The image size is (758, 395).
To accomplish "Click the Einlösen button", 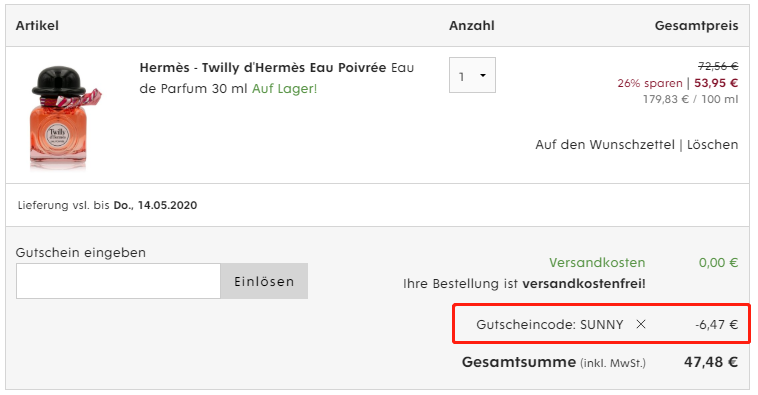I will click(264, 281).
